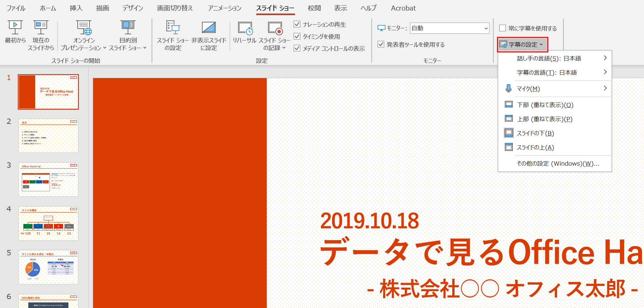Collapse the 字幕の設定 dropdown button

(522, 44)
